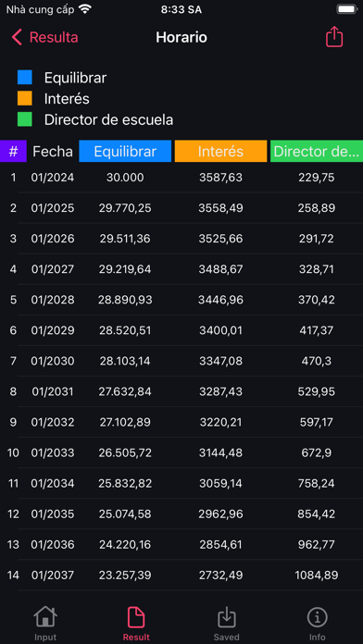363x644 pixels.
Task: Select interest value 2962,96
Action: [220, 514]
